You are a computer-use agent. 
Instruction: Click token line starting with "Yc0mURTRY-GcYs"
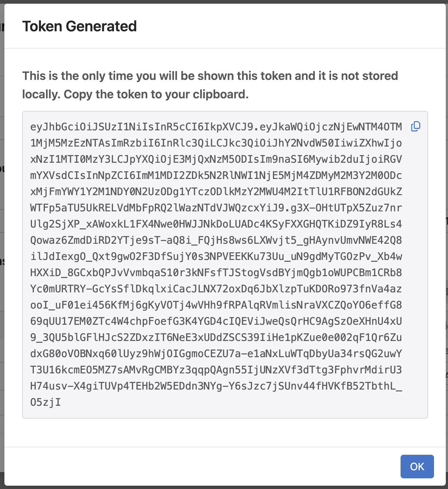(216, 289)
